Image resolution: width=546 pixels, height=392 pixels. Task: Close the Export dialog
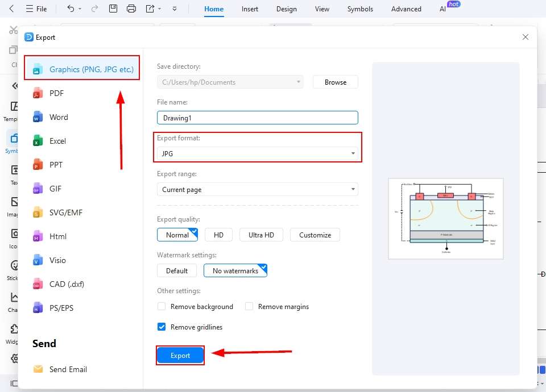[x=526, y=37]
